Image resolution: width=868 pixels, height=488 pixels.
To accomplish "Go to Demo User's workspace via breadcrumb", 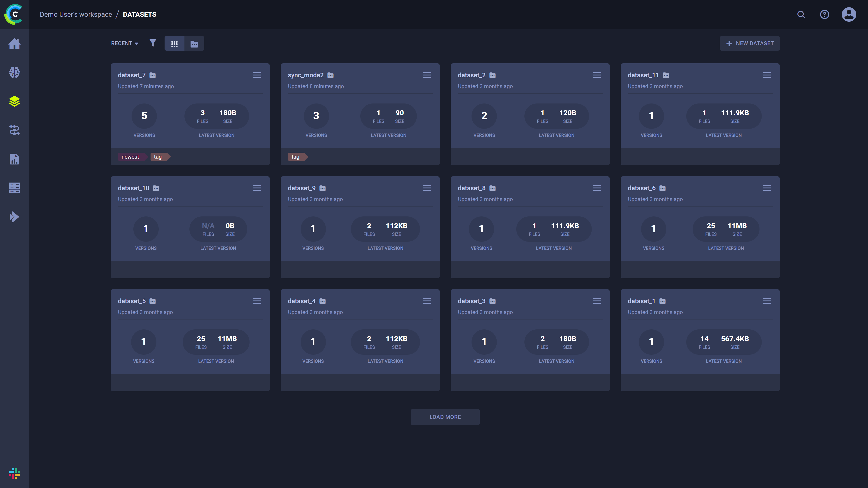I will 76,14.
